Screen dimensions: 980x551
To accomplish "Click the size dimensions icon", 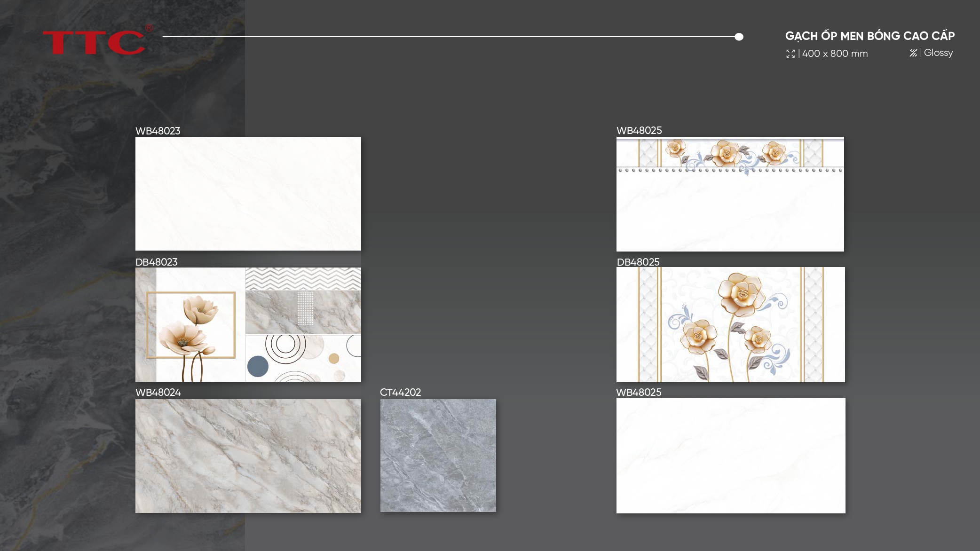I will (x=790, y=54).
